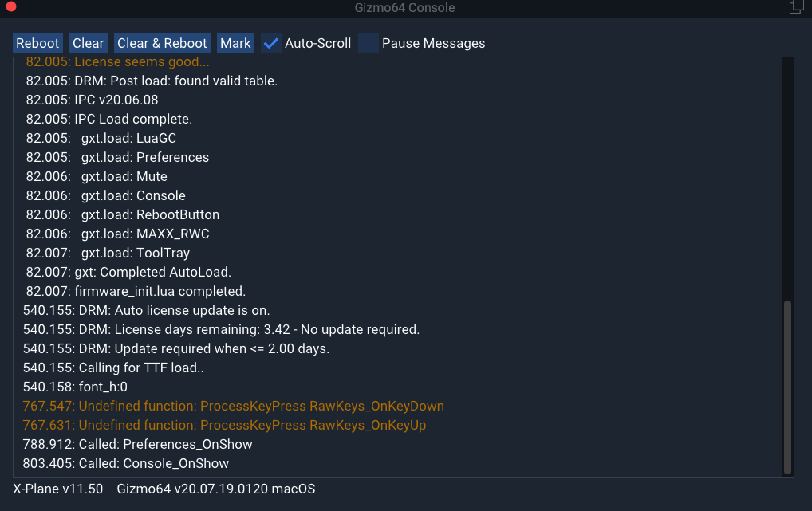Screen dimensions: 812x511
Task: Pop out the console window icon
Action: click(x=796, y=6)
